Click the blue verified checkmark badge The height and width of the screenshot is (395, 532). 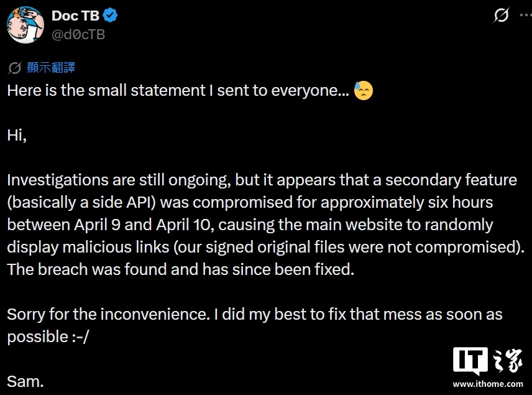click(110, 16)
